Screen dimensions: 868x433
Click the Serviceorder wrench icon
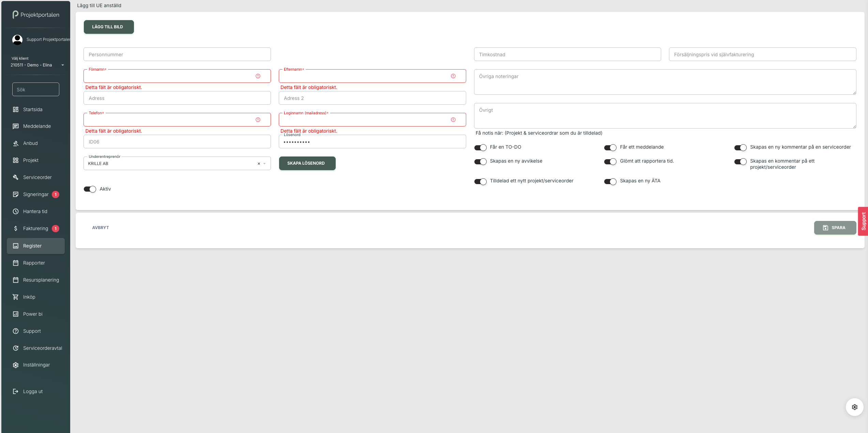pyautogui.click(x=16, y=177)
